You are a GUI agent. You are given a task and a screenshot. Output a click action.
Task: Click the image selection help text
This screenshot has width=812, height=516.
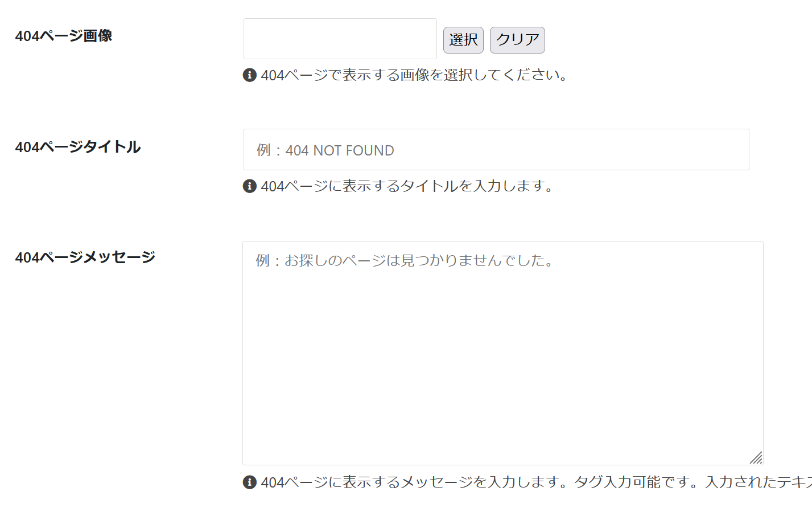click(x=415, y=75)
